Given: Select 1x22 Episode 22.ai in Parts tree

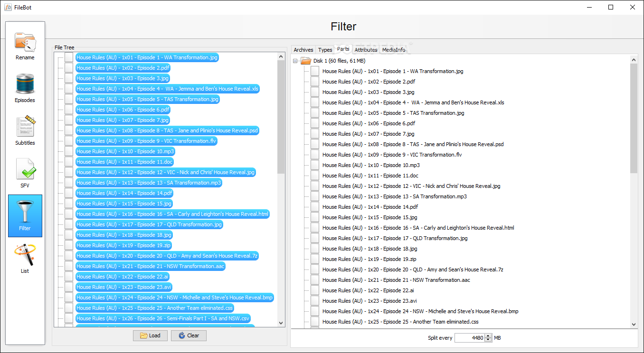Looking at the screenshot, I should tap(368, 290).
